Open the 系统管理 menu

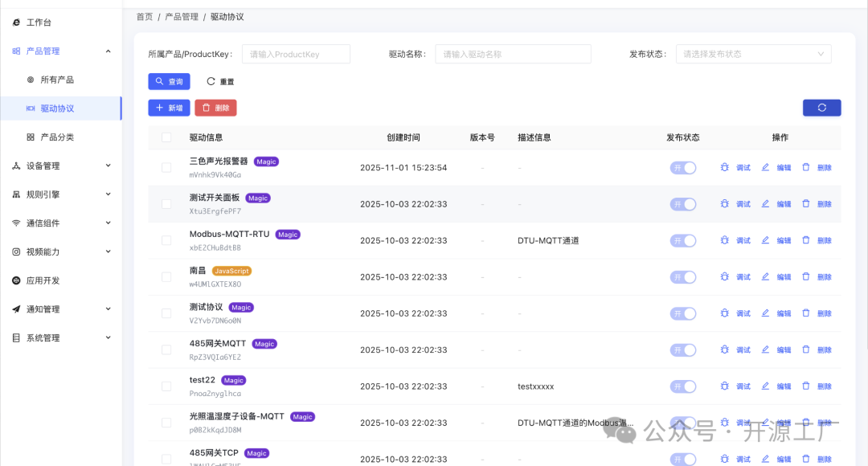click(x=41, y=337)
